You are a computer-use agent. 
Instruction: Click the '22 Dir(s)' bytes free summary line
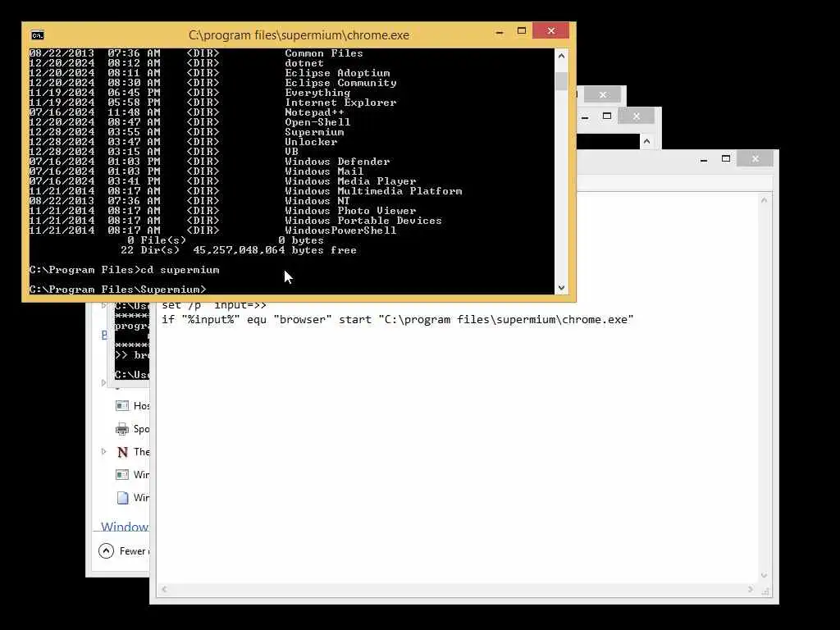pos(239,250)
